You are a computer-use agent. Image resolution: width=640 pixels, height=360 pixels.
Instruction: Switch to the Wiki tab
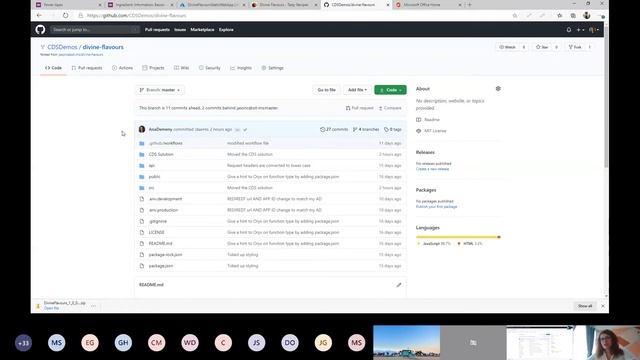pyautogui.click(x=182, y=68)
